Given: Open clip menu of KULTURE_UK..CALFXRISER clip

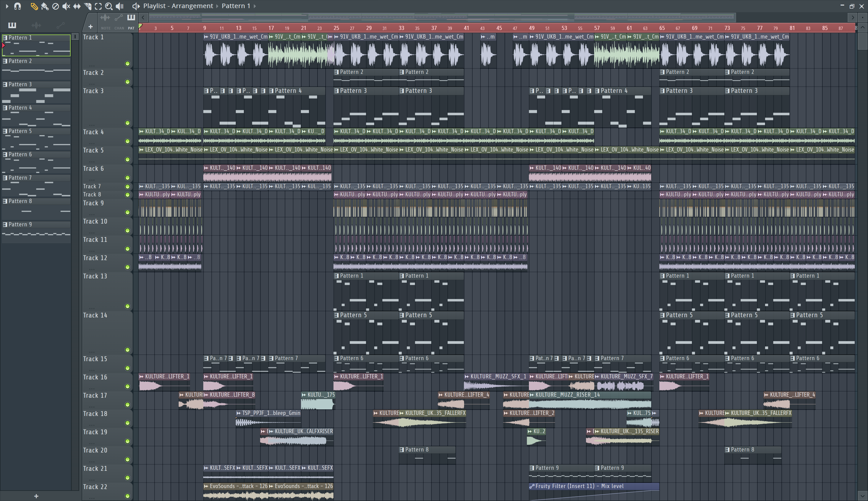Looking at the screenshot, I should tap(271, 431).
